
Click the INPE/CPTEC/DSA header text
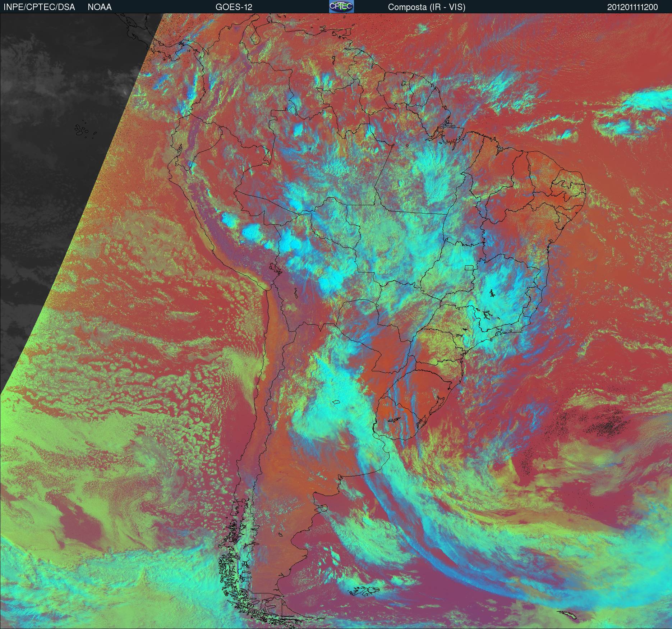click(39, 7)
